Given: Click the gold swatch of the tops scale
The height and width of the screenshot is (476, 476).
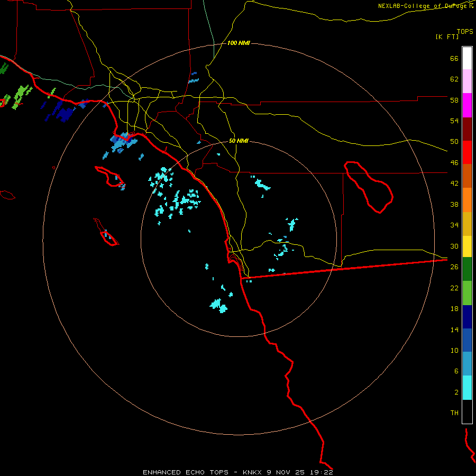Looking at the screenshot, I should click(467, 224).
